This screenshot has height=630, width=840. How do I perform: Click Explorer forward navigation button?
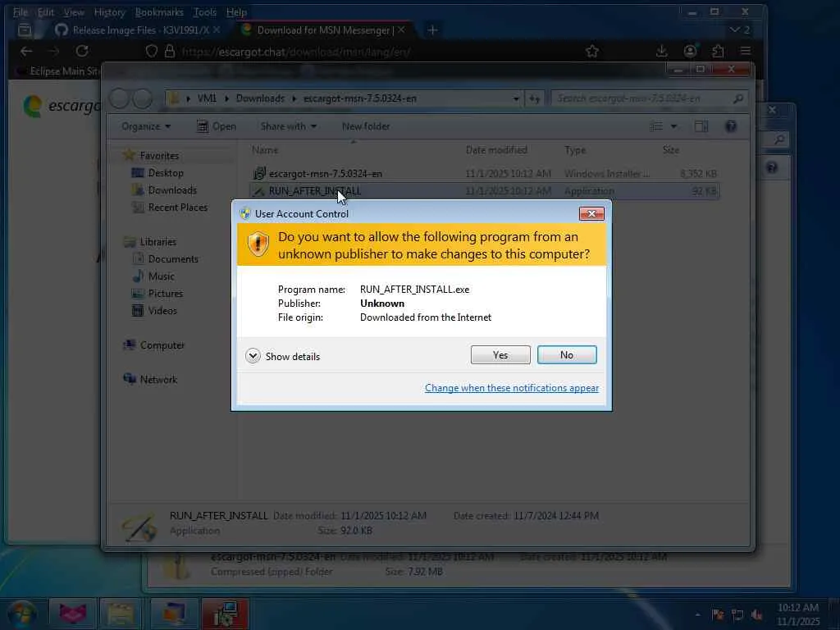coord(142,98)
